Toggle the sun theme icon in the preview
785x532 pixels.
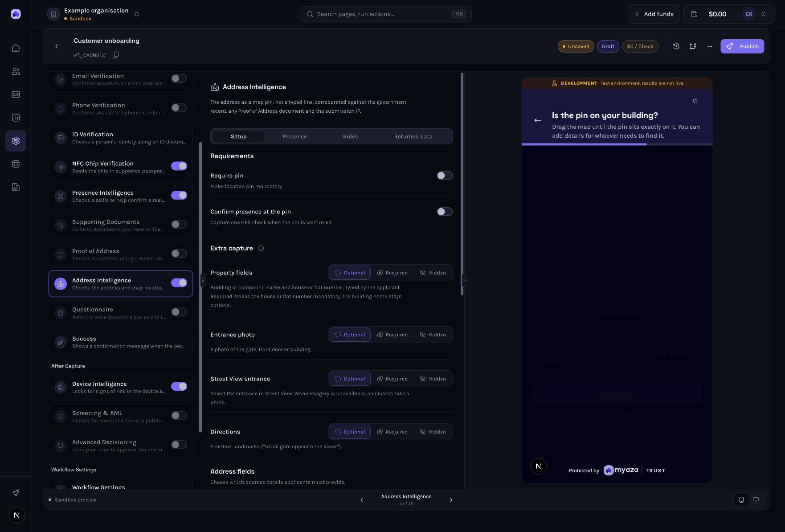pos(695,101)
